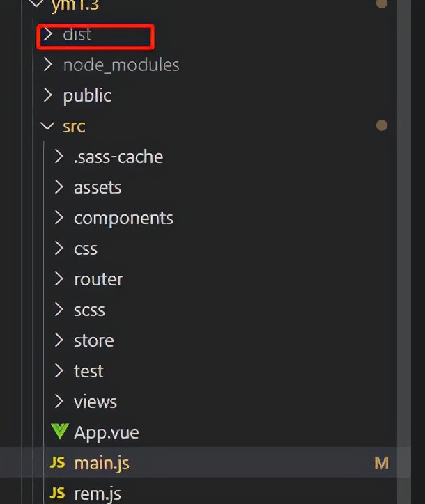Select the scss folder
This screenshot has height=504, width=425.
coord(89,310)
